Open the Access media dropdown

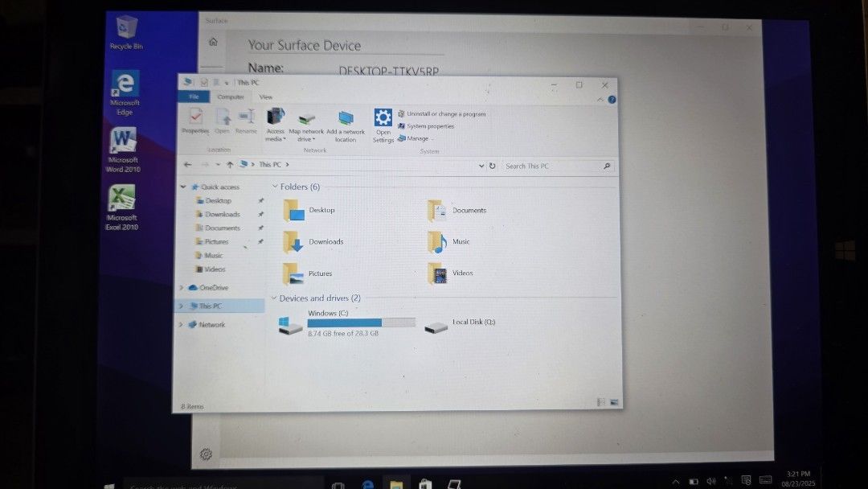coord(275,125)
